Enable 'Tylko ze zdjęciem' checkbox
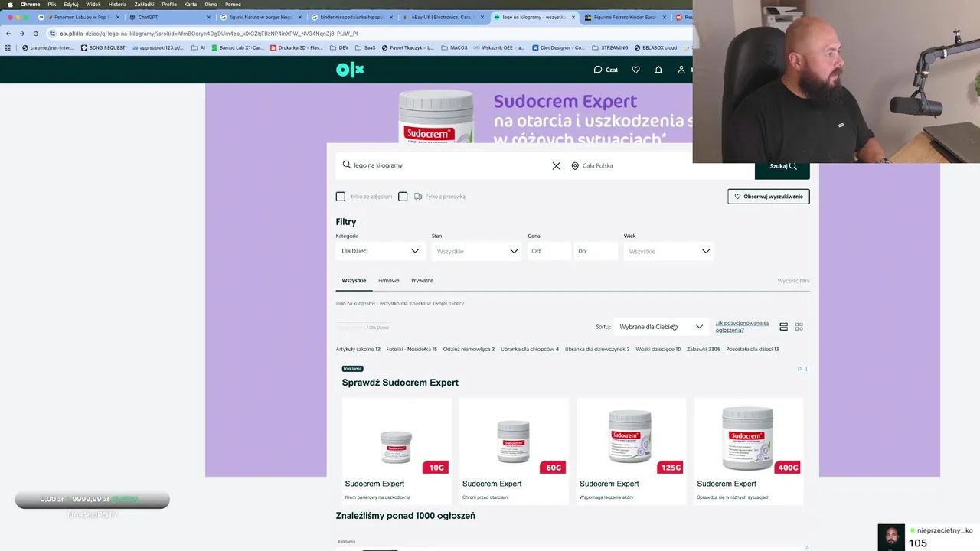Image resolution: width=980 pixels, height=551 pixels. tap(341, 197)
